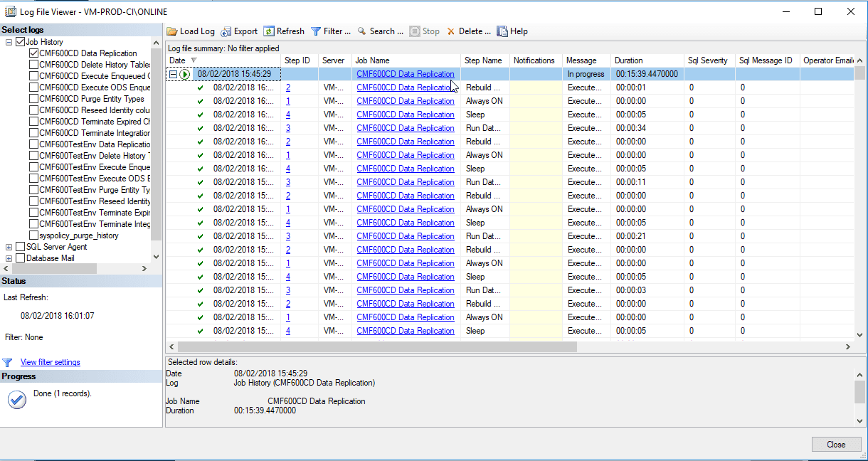
Task: Check the SQL Server Agent checkbox
Action: click(x=20, y=247)
